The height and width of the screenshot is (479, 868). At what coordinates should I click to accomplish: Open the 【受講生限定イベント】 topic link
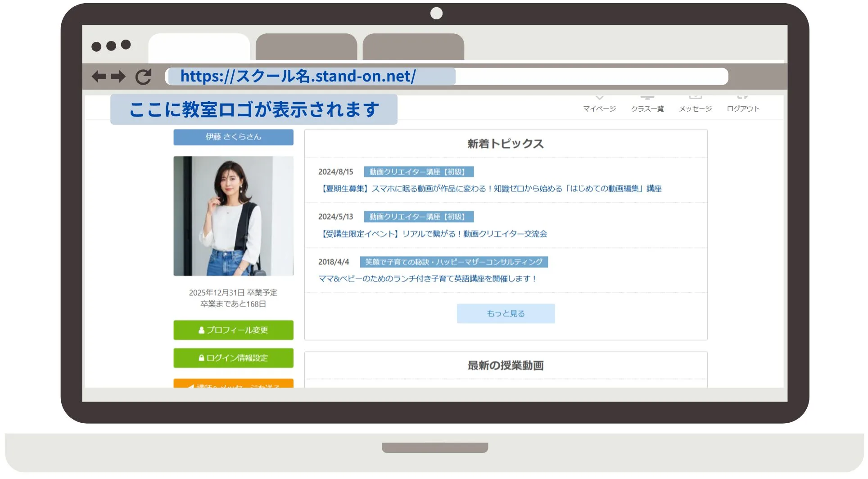[x=433, y=234]
